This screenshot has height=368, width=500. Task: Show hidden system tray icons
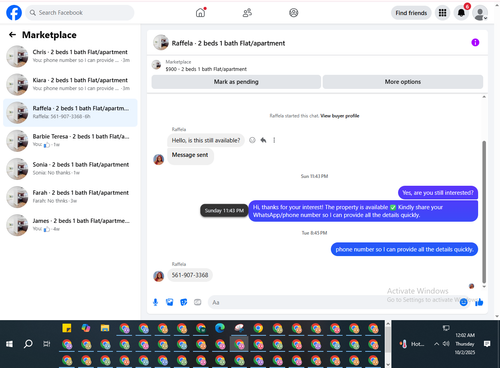click(436, 344)
